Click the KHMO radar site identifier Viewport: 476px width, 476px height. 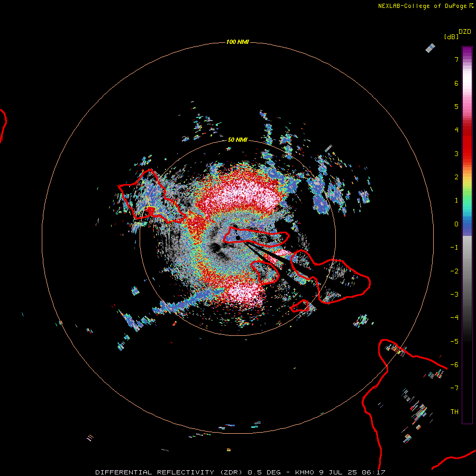tap(305, 472)
